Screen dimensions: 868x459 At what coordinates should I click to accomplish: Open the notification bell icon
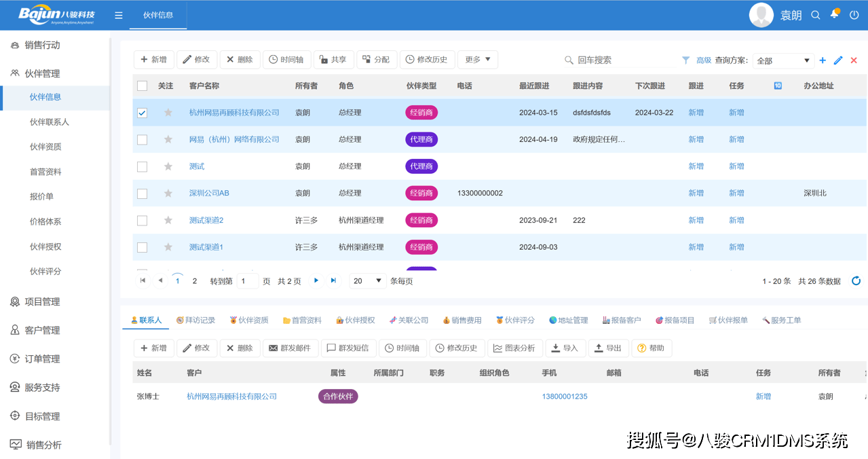[834, 14]
